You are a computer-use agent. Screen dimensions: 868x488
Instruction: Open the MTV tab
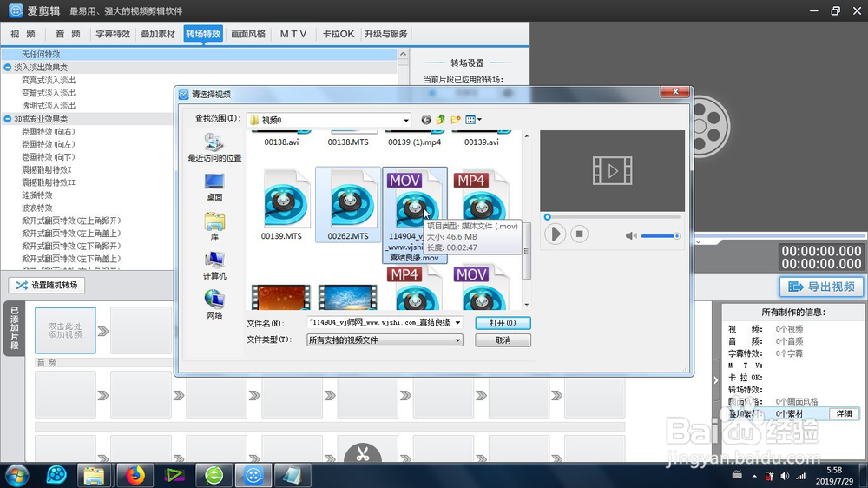point(293,34)
